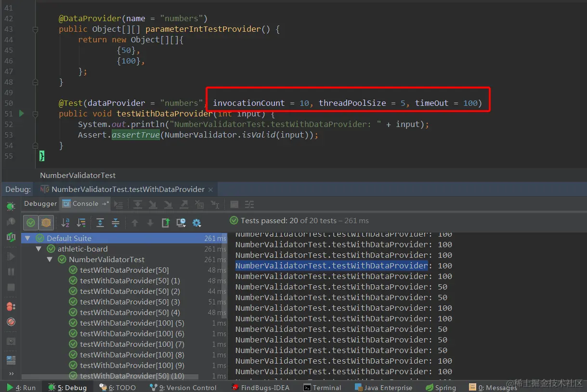Click the Pause Program icon
This screenshot has width=587, height=392.
[11, 272]
